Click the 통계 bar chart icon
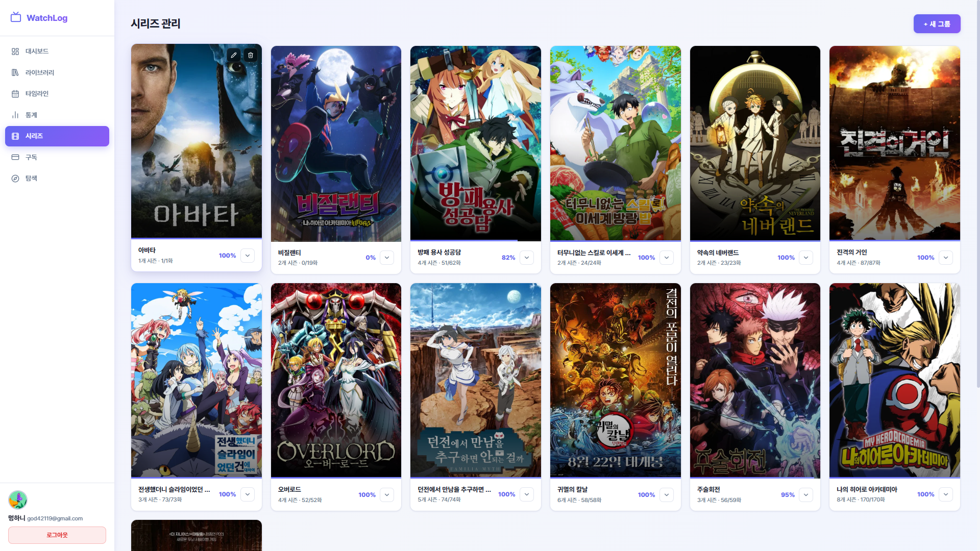 pyautogui.click(x=15, y=115)
